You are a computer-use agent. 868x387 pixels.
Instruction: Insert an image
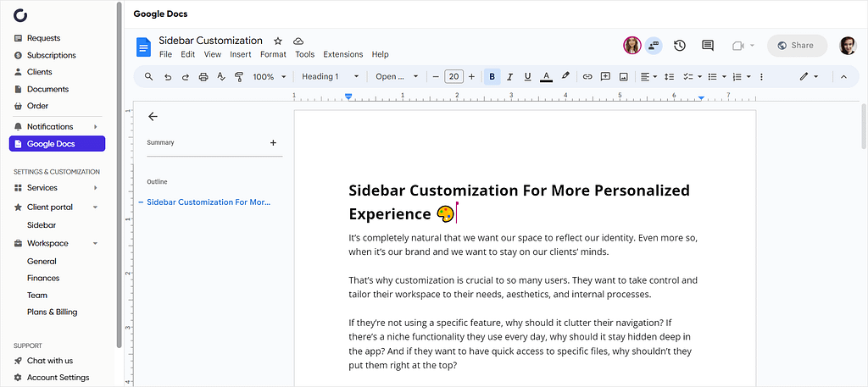623,77
